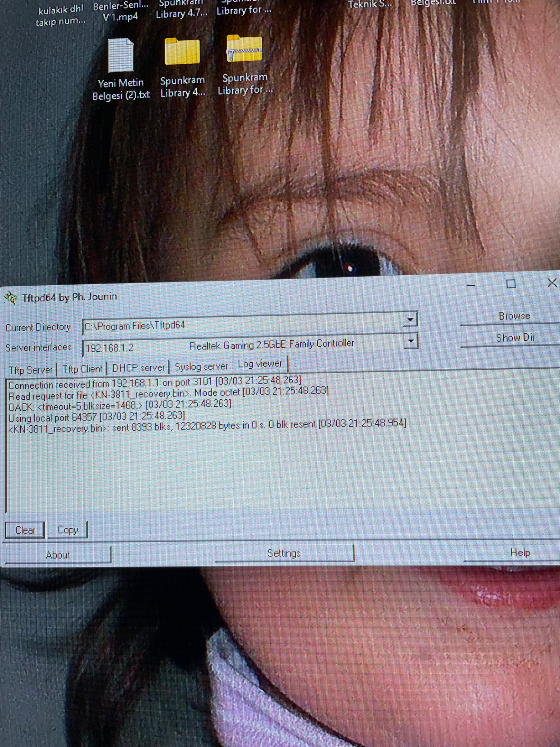Select the kulakık dhl takıp num... desktop label
Viewport: 560px width, 747px height.
coord(60,16)
